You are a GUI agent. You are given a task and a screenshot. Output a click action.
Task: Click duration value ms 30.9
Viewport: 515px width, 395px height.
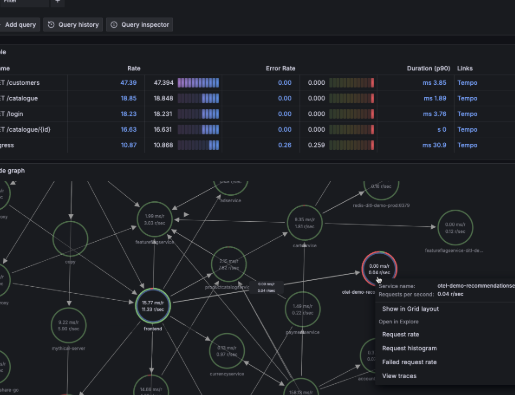[x=434, y=145]
